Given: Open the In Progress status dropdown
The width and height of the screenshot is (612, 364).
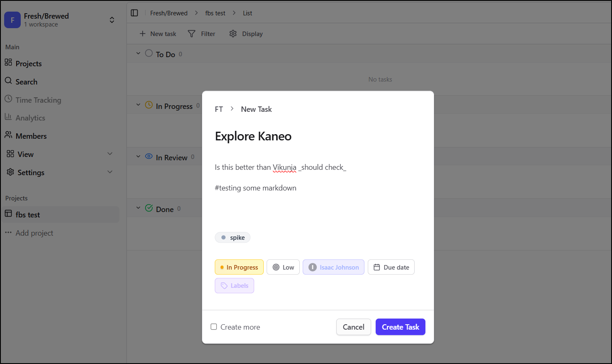Looking at the screenshot, I should point(239,267).
